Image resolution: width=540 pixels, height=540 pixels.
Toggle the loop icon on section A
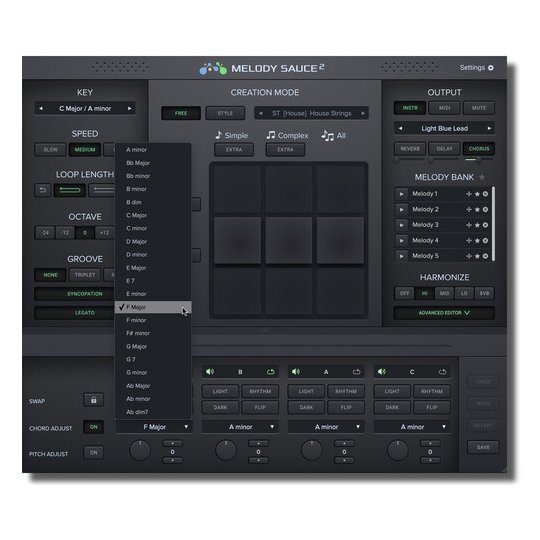pyautogui.click(x=356, y=372)
